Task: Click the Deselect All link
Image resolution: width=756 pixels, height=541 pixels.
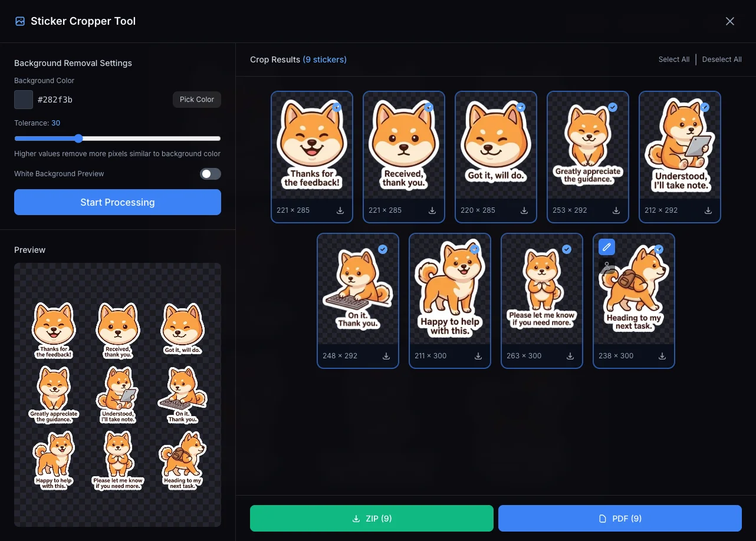Action: click(x=722, y=60)
